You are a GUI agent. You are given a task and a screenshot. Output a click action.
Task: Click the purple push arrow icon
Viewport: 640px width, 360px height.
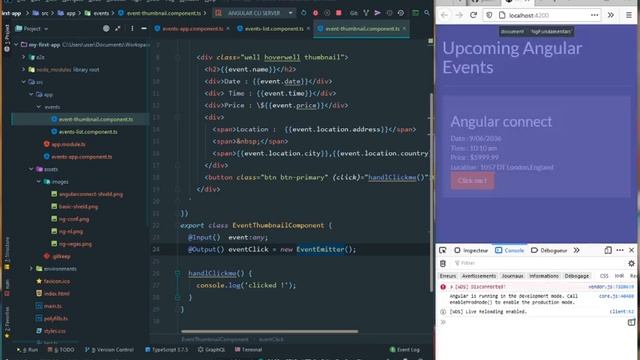click(x=378, y=13)
